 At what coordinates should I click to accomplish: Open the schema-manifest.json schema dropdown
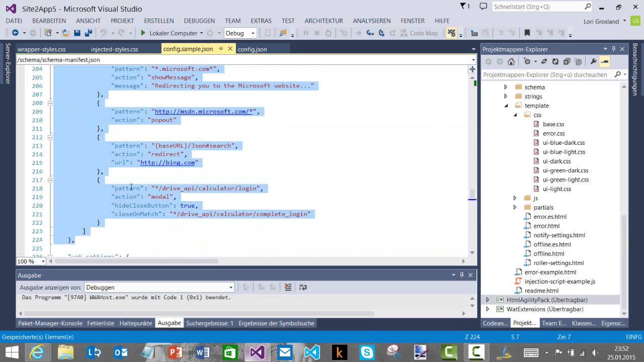click(x=472, y=60)
